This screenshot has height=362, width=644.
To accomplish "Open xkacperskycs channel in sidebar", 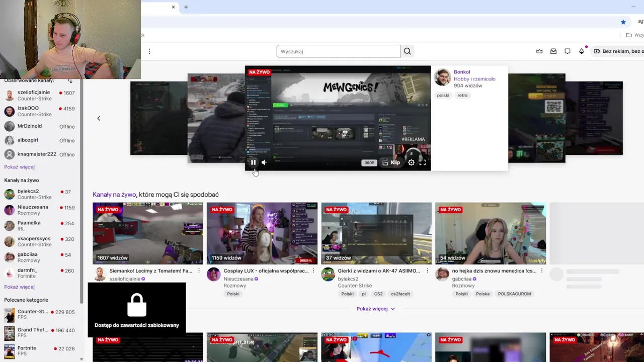I will point(40,241).
